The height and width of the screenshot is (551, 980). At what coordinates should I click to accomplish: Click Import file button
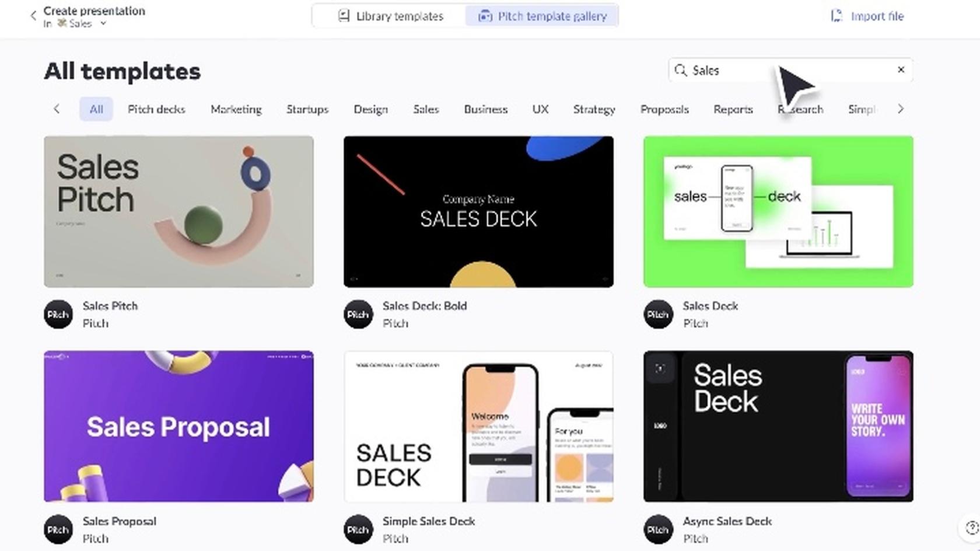tap(867, 16)
